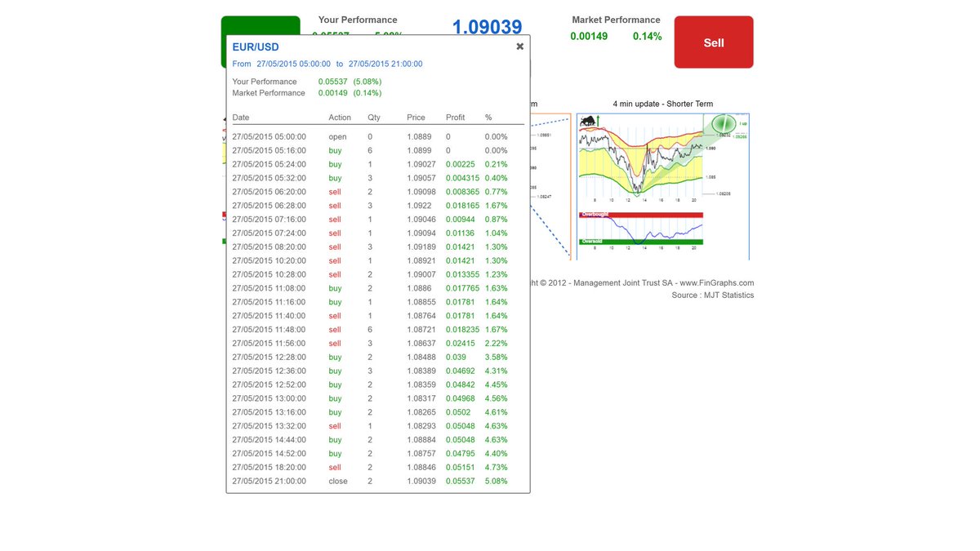Image resolution: width=980 pixels, height=551 pixels.
Task: Click the price 1.08265 in the 13:16:00 row
Action: tap(422, 413)
